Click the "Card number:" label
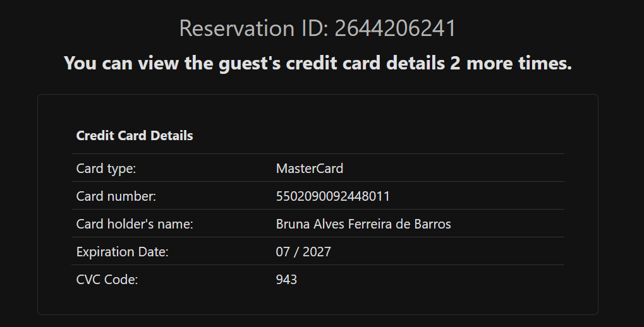Image resolution: width=644 pixels, height=327 pixels. pos(116,196)
